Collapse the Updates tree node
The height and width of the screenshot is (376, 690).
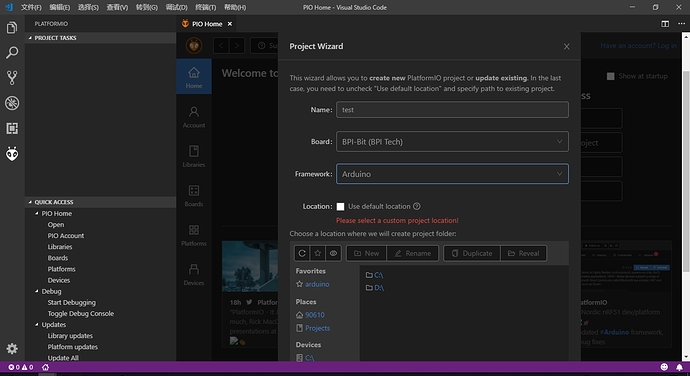(x=37, y=324)
